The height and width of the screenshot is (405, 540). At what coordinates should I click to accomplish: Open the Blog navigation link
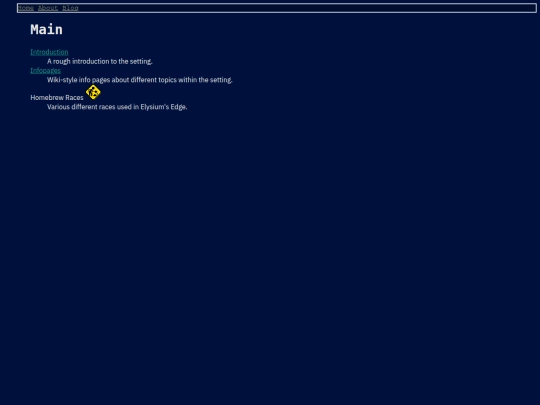click(x=70, y=8)
